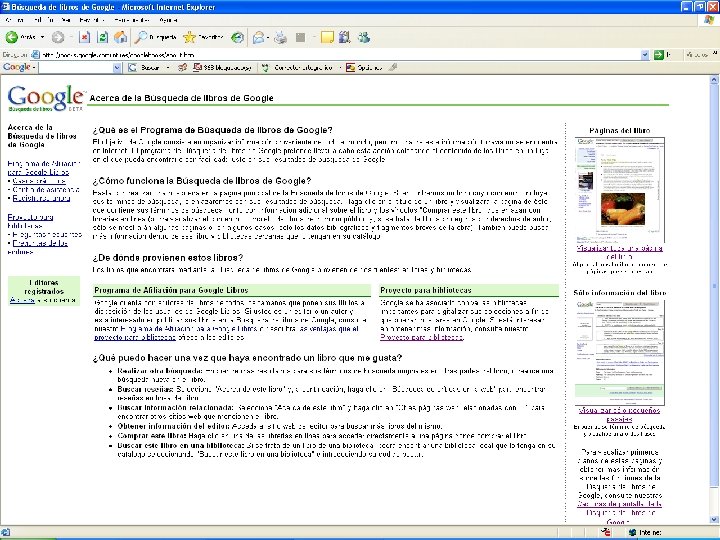Screen dimensions: 720x540
Task: Click the greyed Edit toolbar icon
Action: point(301,37)
